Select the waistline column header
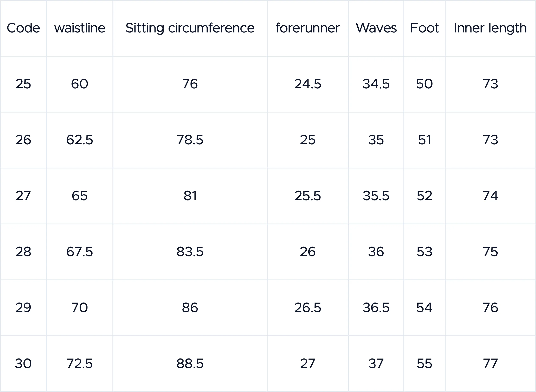Screen dimensions: 536x392 coord(80,28)
